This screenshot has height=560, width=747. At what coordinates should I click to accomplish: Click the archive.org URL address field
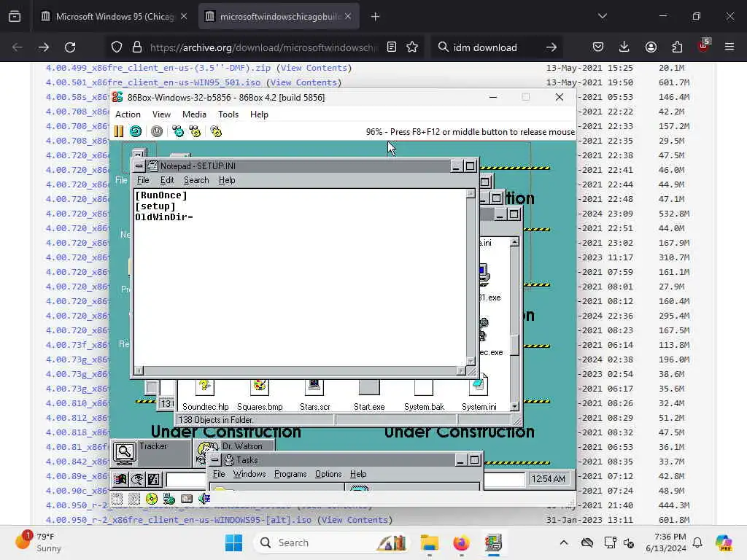point(263,47)
